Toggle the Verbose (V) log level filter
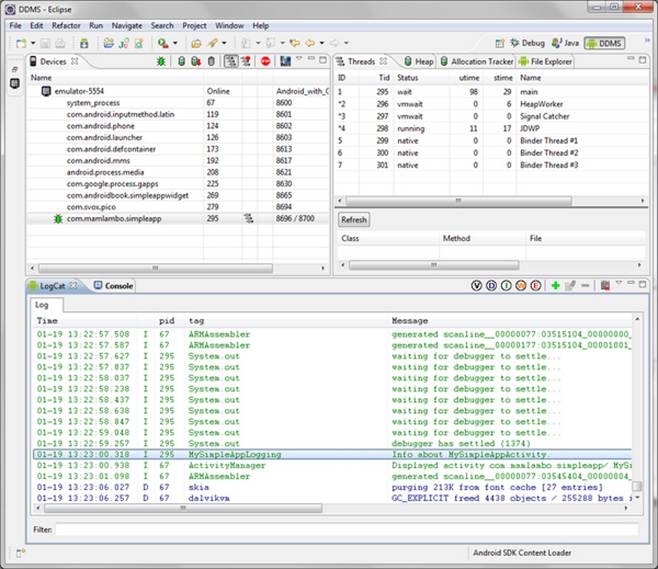Screen dimensions: 658x569 (477, 286)
